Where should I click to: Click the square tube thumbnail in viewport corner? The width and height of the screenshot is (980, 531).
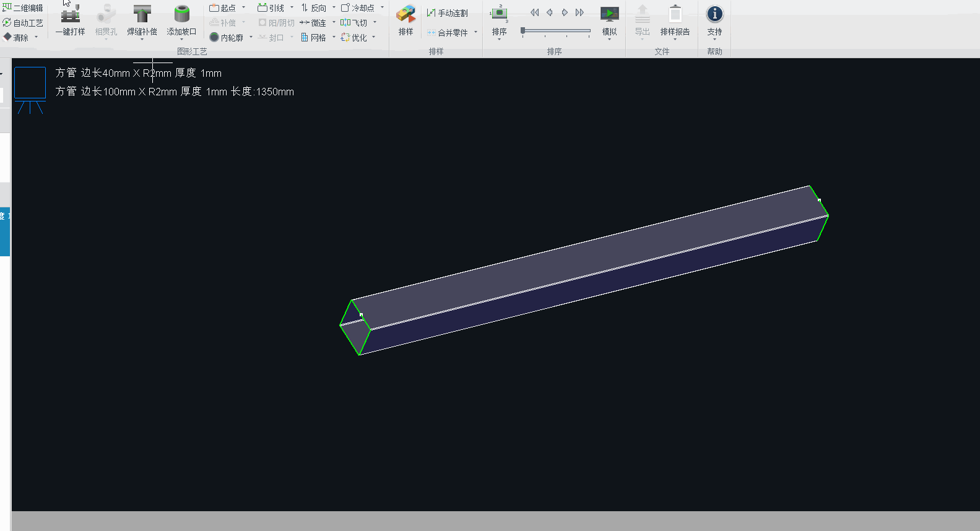tap(30, 83)
